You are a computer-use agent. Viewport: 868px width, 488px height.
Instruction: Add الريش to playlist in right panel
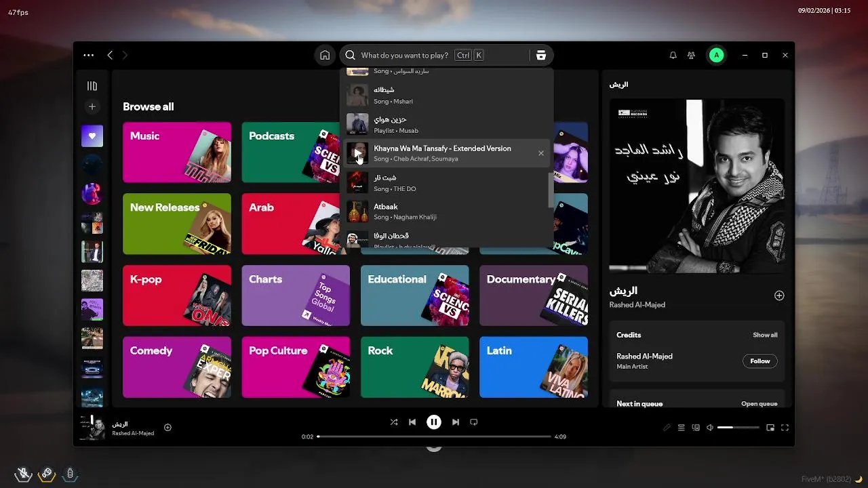pyautogui.click(x=779, y=296)
